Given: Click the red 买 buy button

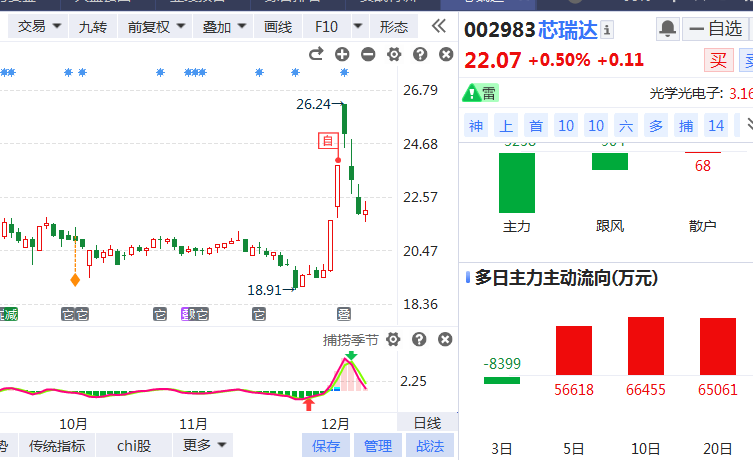Looking at the screenshot, I should pyautogui.click(x=718, y=60).
